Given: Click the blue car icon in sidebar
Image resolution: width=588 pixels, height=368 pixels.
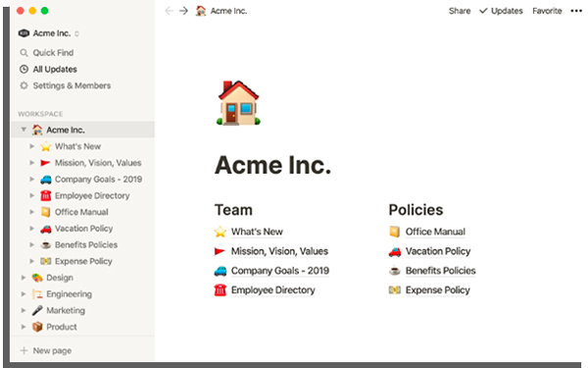Looking at the screenshot, I should [46, 180].
